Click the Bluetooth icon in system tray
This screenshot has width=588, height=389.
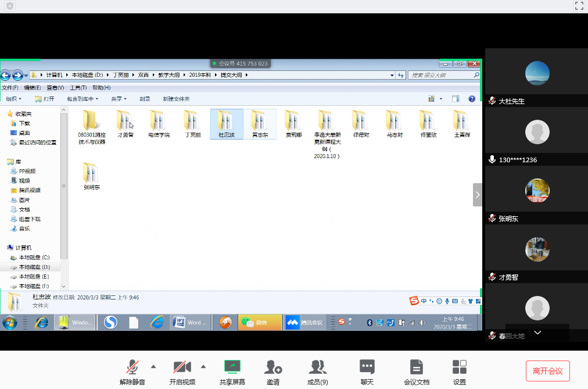click(x=370, y=323)
